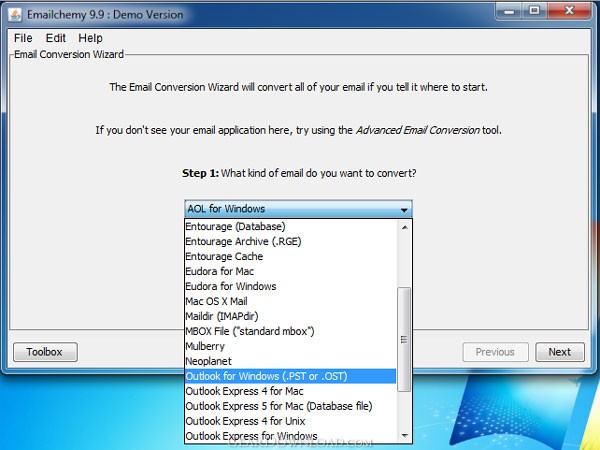
Task: Click the dropdown list scrollbar thumb
Action: click(x=404, y=339)
